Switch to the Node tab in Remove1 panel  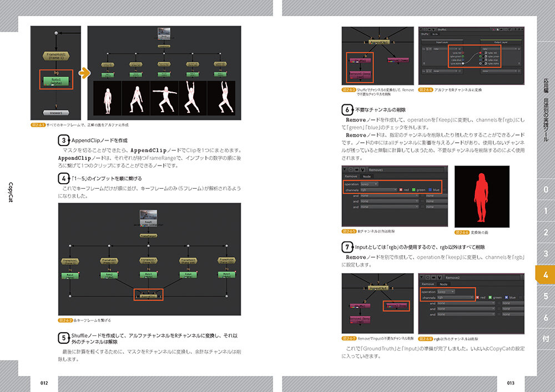pyautogui.click(x=366, y=176)
